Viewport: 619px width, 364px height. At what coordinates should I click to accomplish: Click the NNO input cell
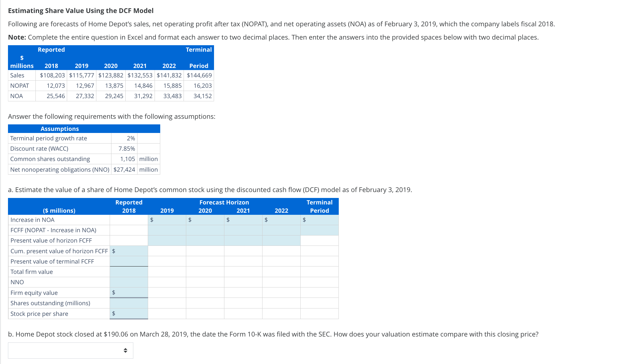pos(129,282)
